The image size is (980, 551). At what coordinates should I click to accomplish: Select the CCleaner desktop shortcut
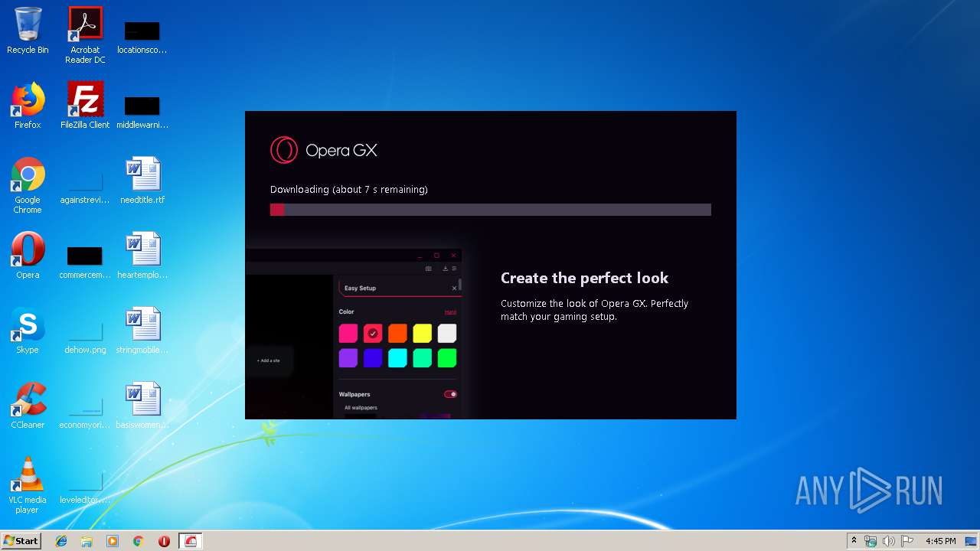click(28, 406)
